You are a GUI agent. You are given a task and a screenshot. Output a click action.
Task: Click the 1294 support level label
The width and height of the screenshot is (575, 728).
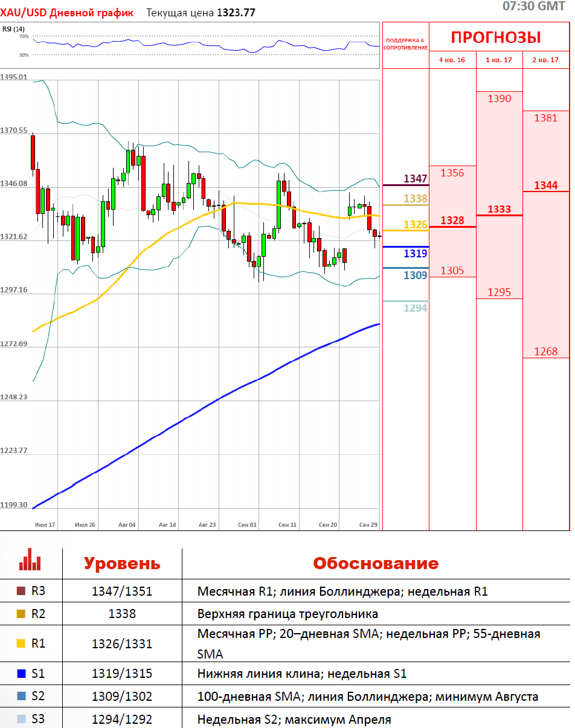(416, 308)
